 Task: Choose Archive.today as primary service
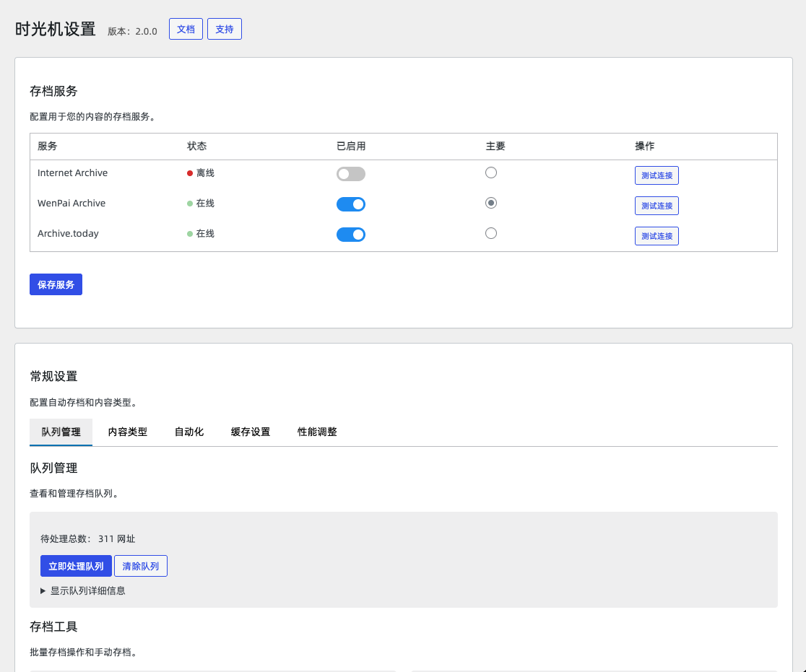tap(491, 233)
